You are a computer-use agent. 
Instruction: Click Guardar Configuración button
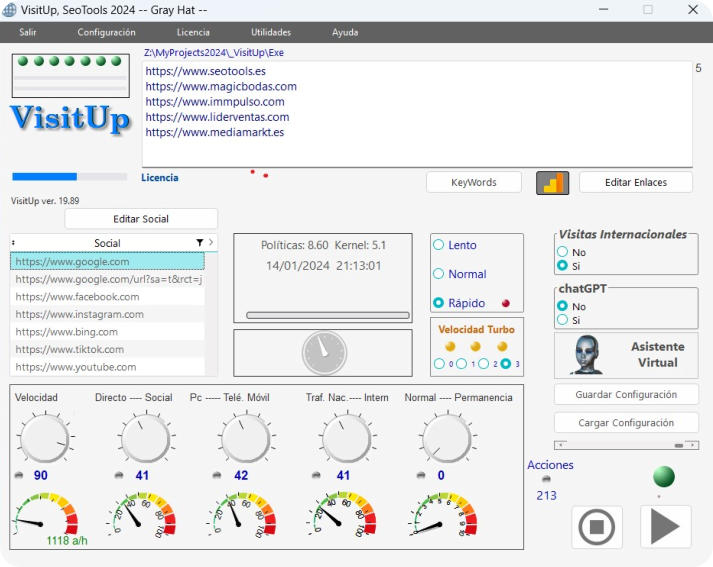click(626, 394)
